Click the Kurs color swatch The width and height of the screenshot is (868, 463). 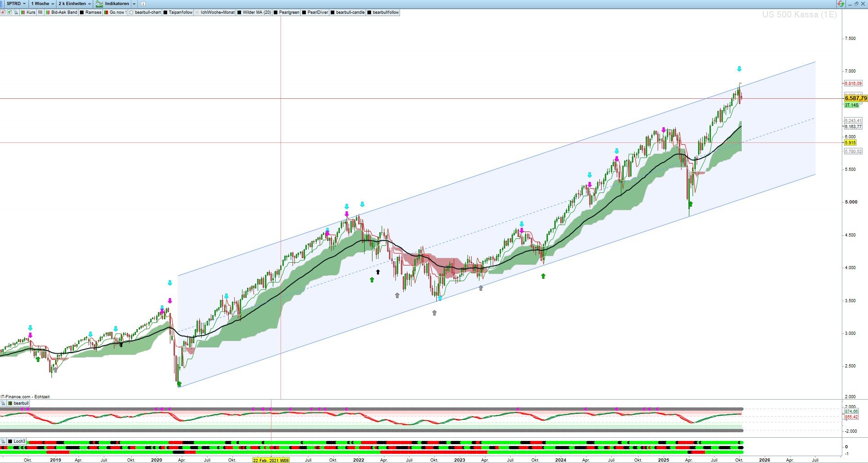coord(23,12)
